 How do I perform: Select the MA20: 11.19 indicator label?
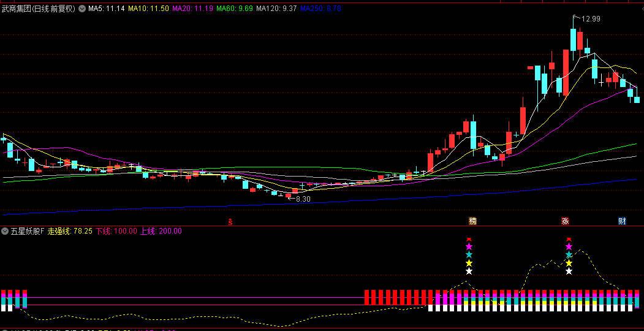click(192, 8)
